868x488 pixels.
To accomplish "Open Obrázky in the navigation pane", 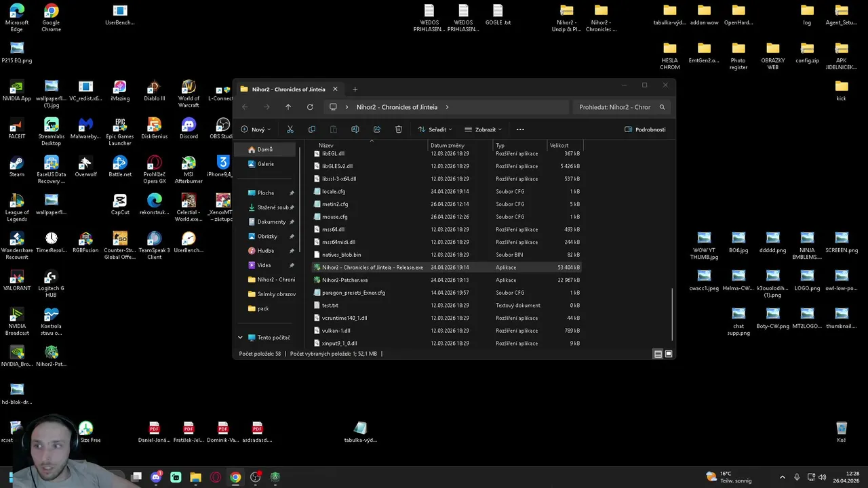I will coord(266,237).
